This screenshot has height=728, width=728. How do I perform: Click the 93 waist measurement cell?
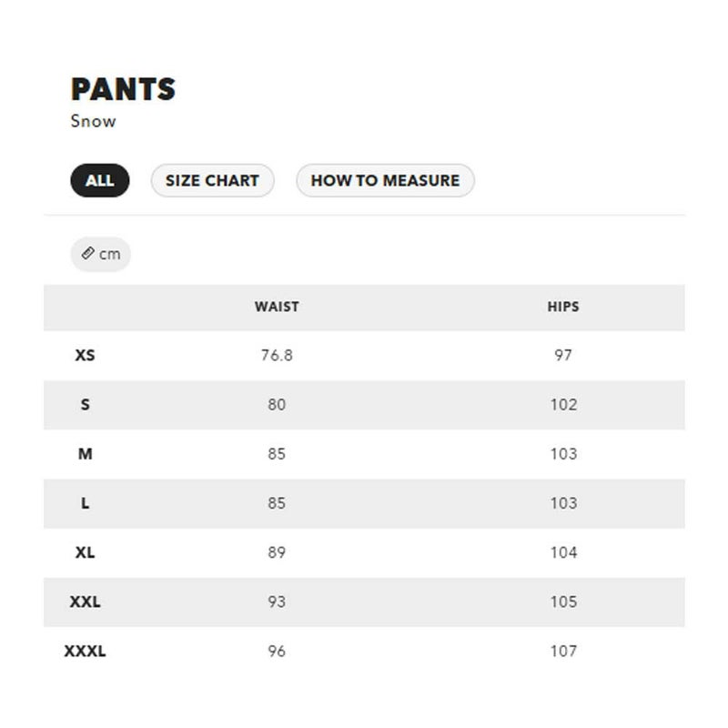click(277, 602)
